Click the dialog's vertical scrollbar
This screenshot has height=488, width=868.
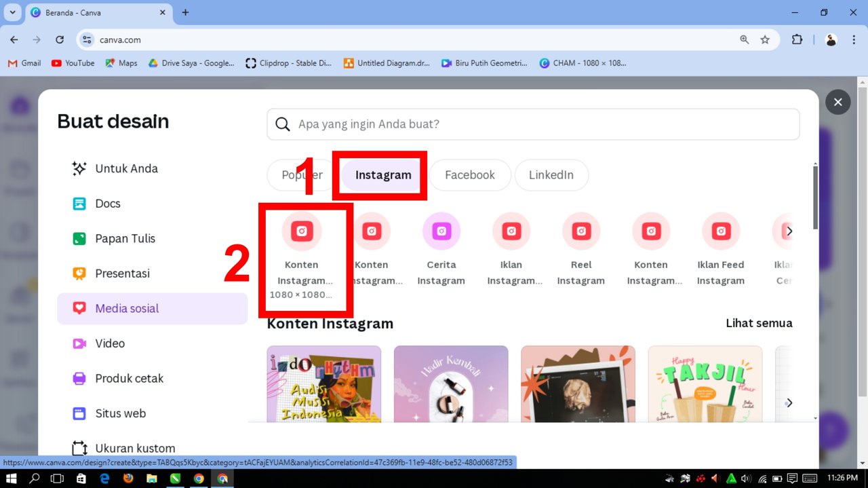click(x=815, y=197)
